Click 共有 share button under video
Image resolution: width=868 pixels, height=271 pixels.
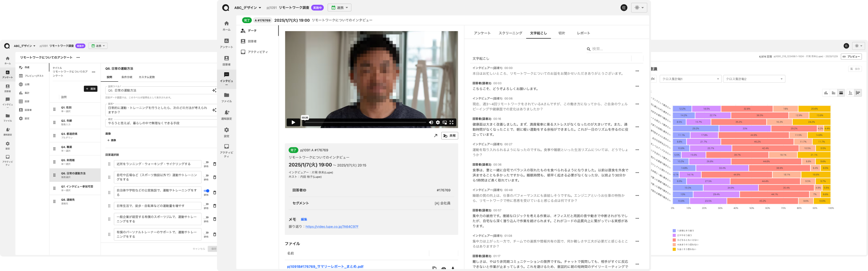point(450,136)
